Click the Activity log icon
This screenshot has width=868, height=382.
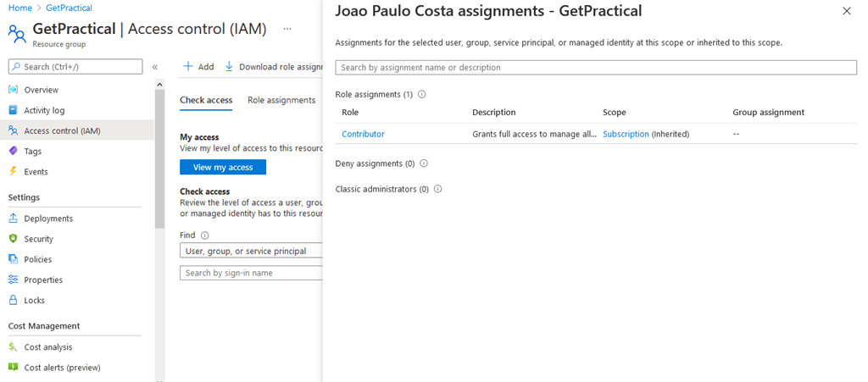click(x=14, y=110)
